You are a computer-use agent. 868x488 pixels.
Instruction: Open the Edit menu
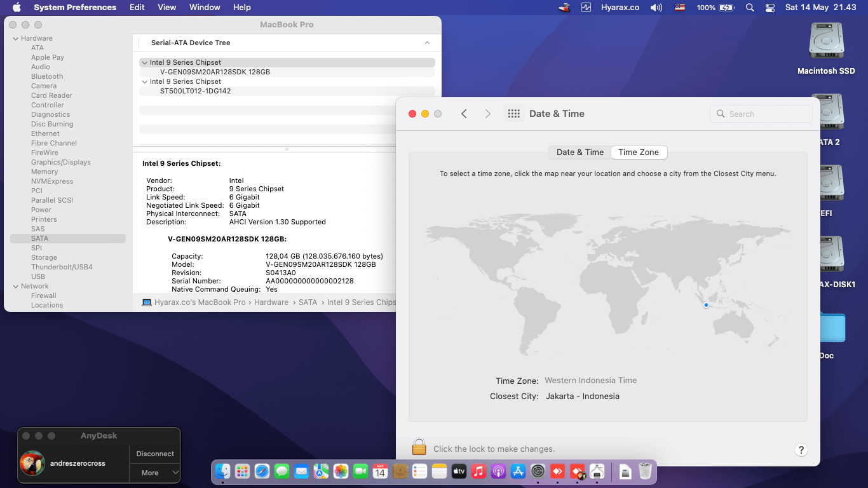point(137,8)
